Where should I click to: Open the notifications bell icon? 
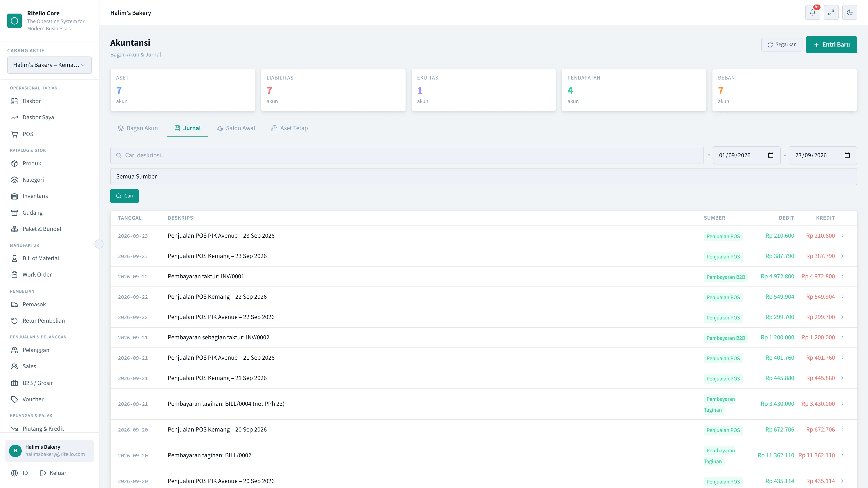coord(812,12)
